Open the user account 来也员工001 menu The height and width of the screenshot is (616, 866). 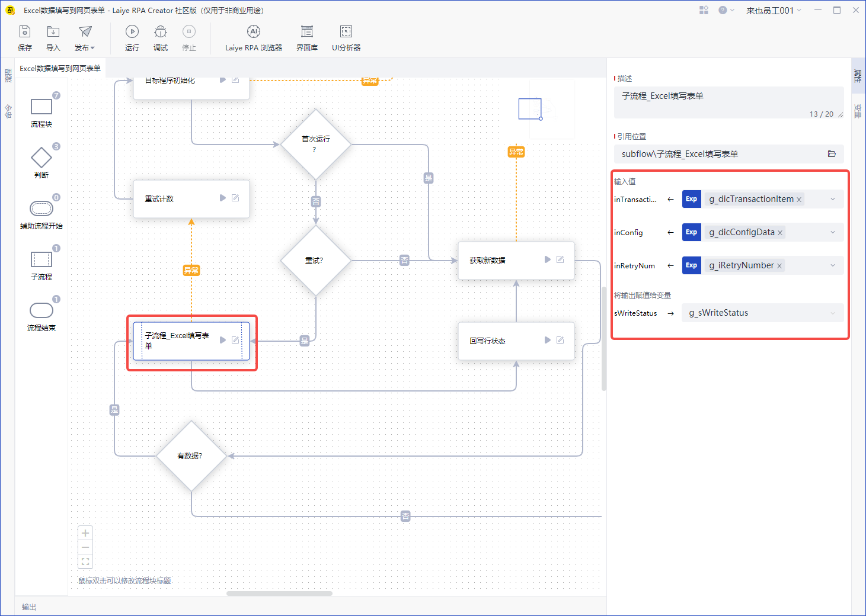click(774, 10)
